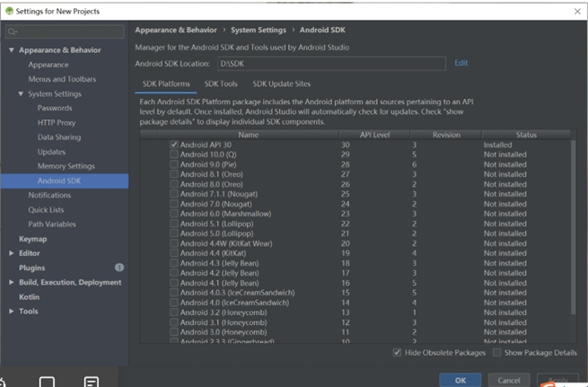
Task: Click the Installed status of Android API 30
Action: coord(497,145)
